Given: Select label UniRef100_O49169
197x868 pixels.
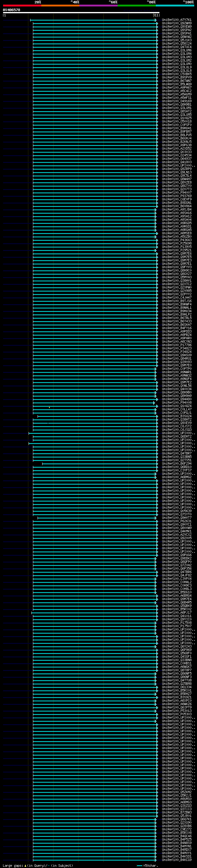Looking at the screenshot, I should (176, 101).
